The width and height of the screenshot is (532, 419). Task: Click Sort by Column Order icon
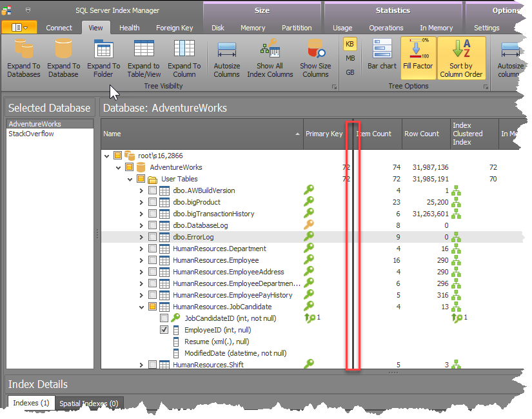[x=460, y=49]
